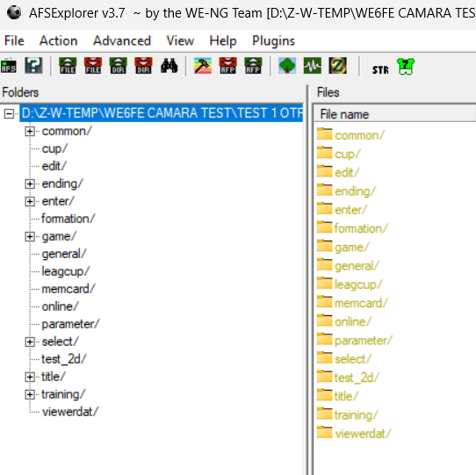This screenshot has width=476, height=475.
Task: Open search with the binoculars icon
Action: [169, 66]
